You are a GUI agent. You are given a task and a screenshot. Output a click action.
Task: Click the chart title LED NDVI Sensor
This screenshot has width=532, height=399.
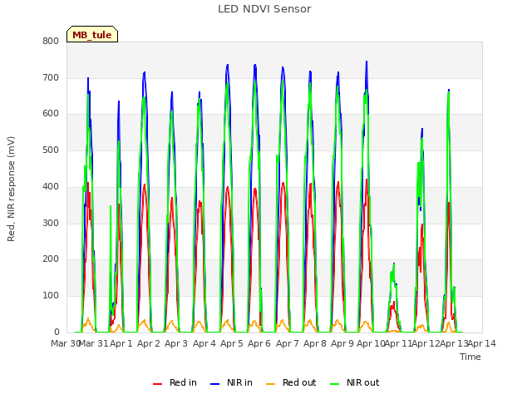264,9
